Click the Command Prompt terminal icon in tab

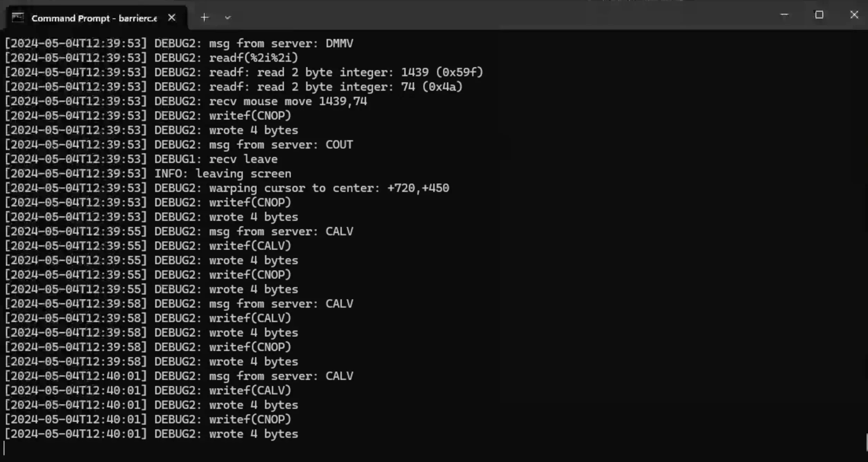click(18, 17)
